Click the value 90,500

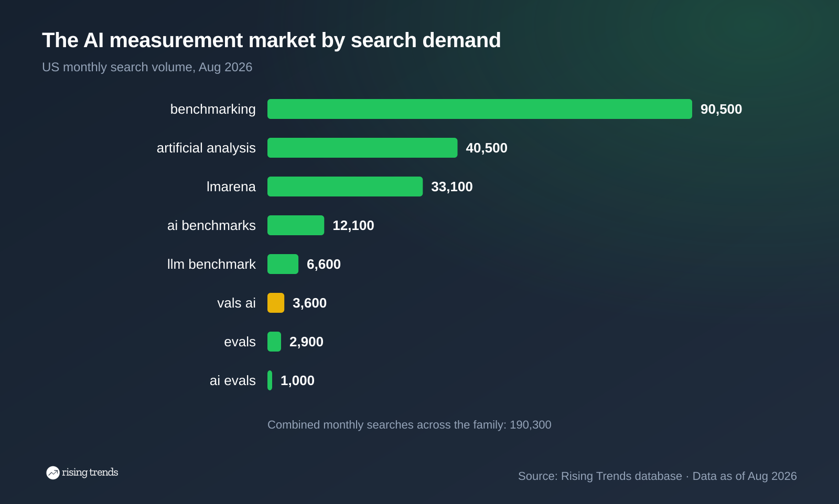(x=721, y=109)
